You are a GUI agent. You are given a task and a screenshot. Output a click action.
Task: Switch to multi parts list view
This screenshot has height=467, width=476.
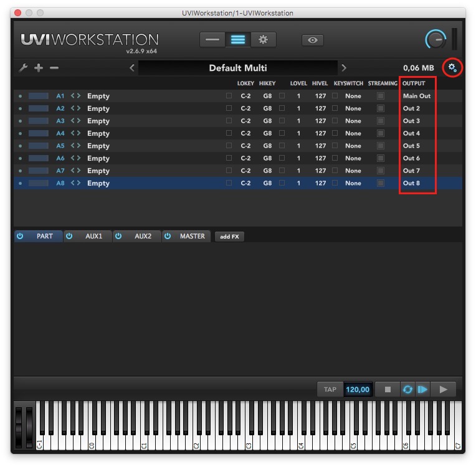(238, 40)
